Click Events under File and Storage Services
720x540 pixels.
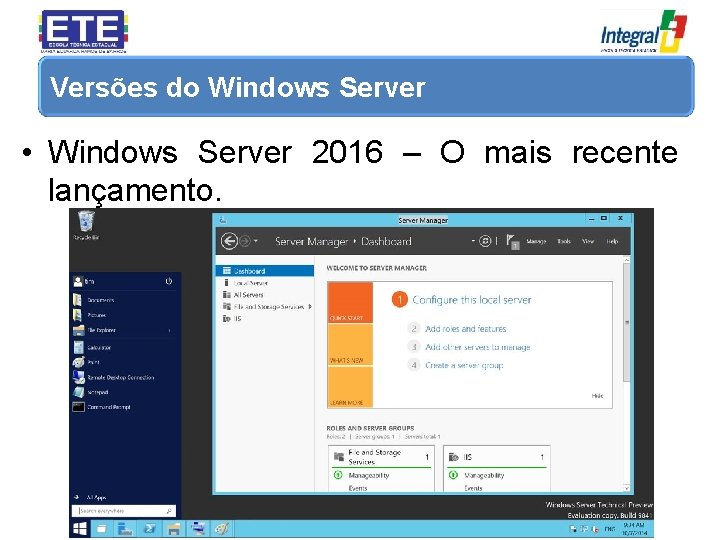(358, 488)
